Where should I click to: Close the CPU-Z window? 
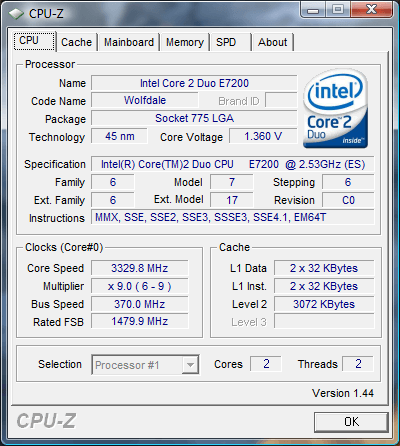pyautogui.click(x=371, y=10)
